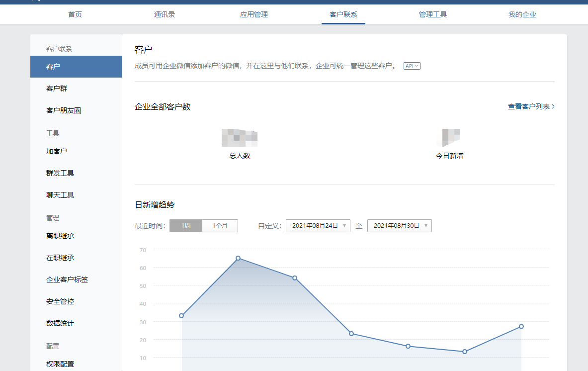The width and height of the screenshot is (588, 371).
Task: Switch to the 应用管理 tab
Action: pyautogui.click(x=254, y=14)
